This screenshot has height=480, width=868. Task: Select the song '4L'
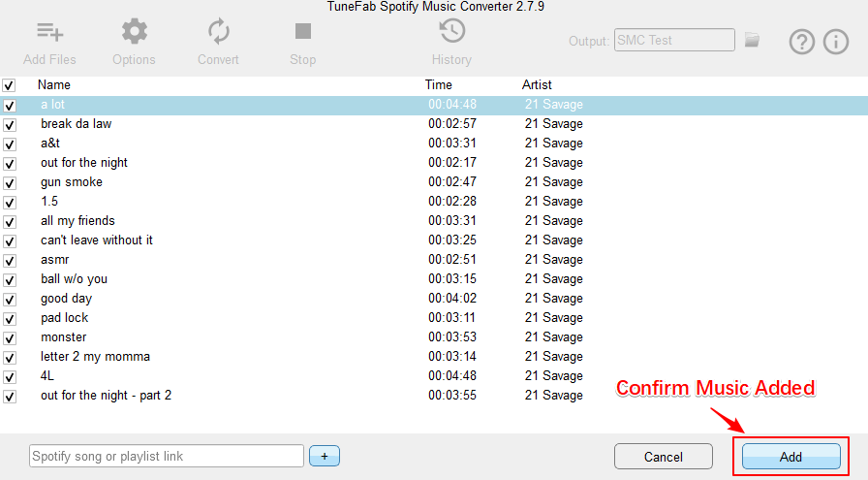[x=47, y=376]
